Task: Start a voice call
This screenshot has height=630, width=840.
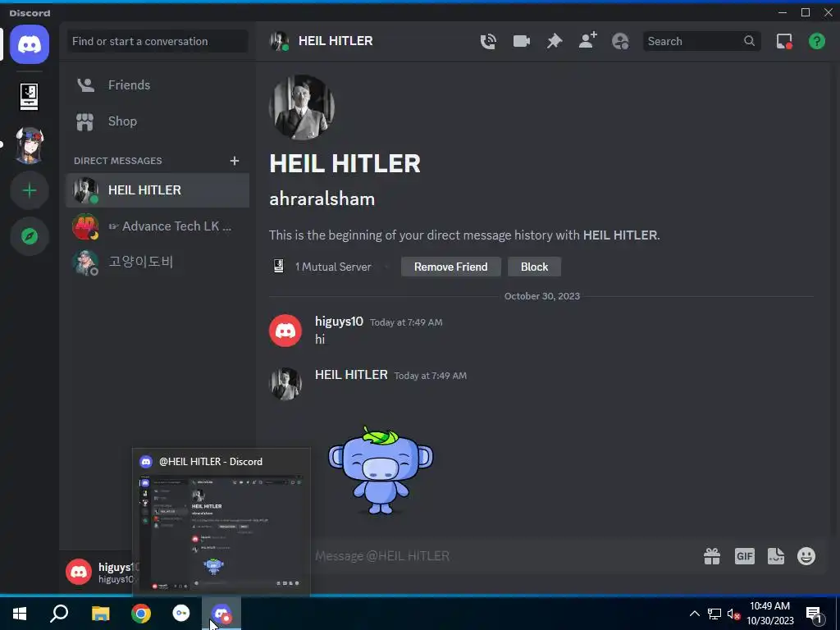Action: pyautogui.click(x=488, y=41)
